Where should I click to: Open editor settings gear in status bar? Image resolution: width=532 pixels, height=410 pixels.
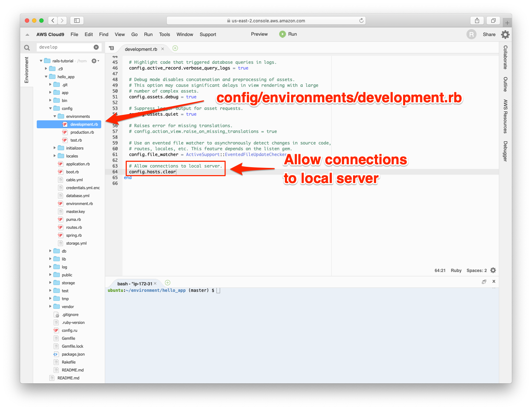tap(493, 271)
